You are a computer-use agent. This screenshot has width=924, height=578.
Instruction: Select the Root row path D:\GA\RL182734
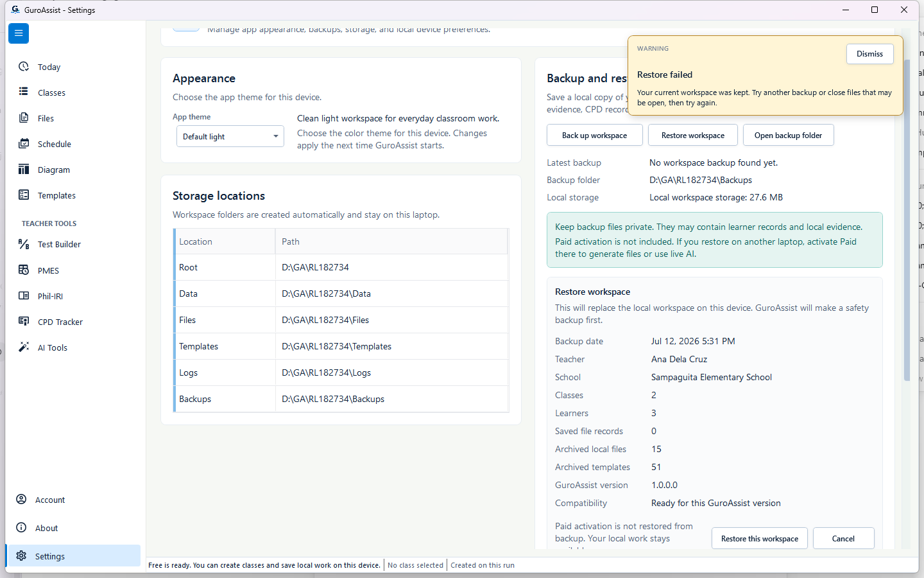[391, 267]
